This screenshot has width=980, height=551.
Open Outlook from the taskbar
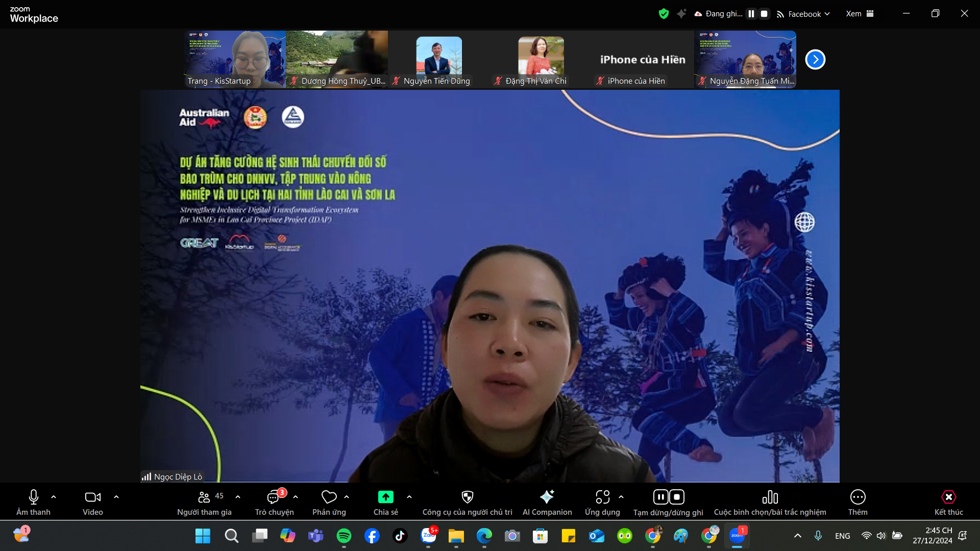tap(597, 536)
